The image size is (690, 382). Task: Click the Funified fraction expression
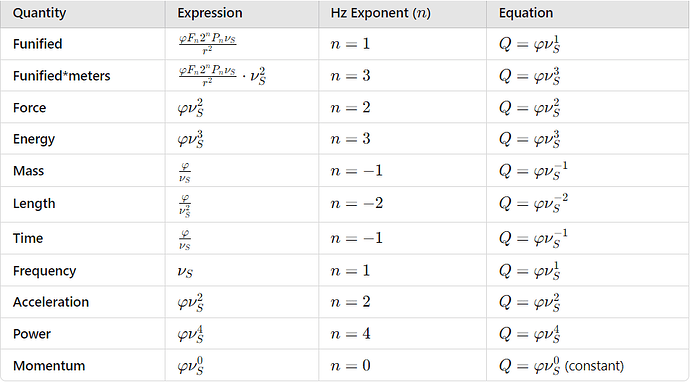point(207,44)
